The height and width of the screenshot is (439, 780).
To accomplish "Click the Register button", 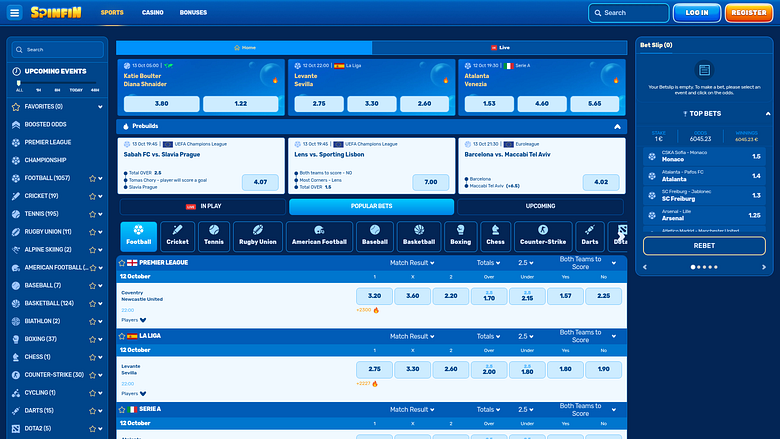I will 749,13.
